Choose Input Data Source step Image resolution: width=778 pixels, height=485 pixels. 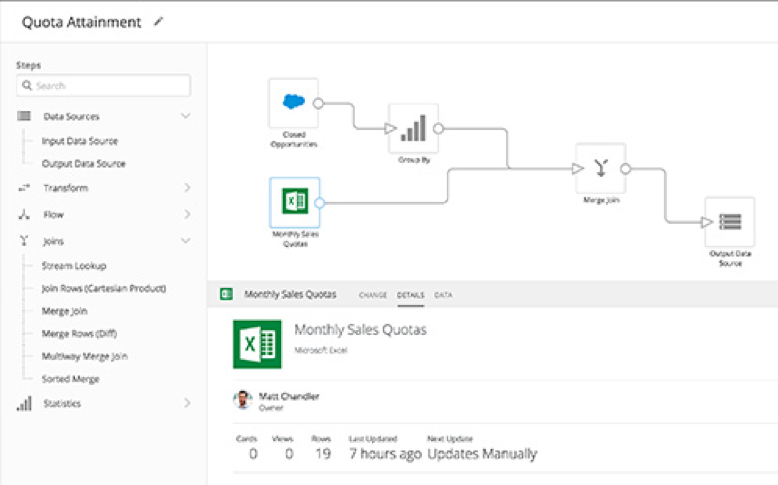(x=79, y=141)
